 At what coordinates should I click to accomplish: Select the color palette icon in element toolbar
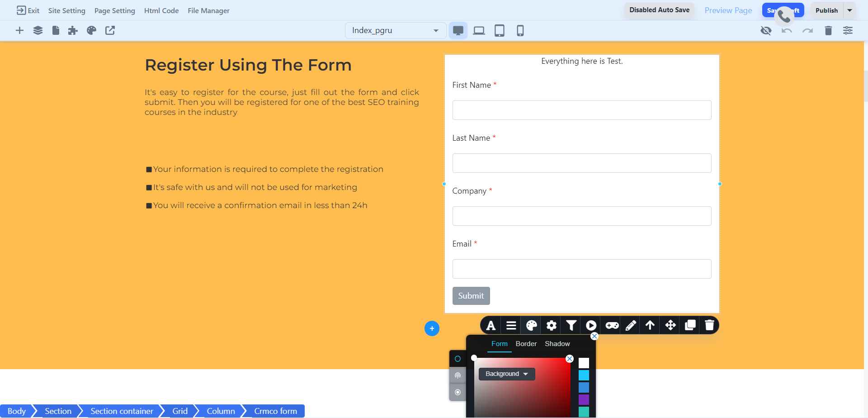click(x=531, y=325)
